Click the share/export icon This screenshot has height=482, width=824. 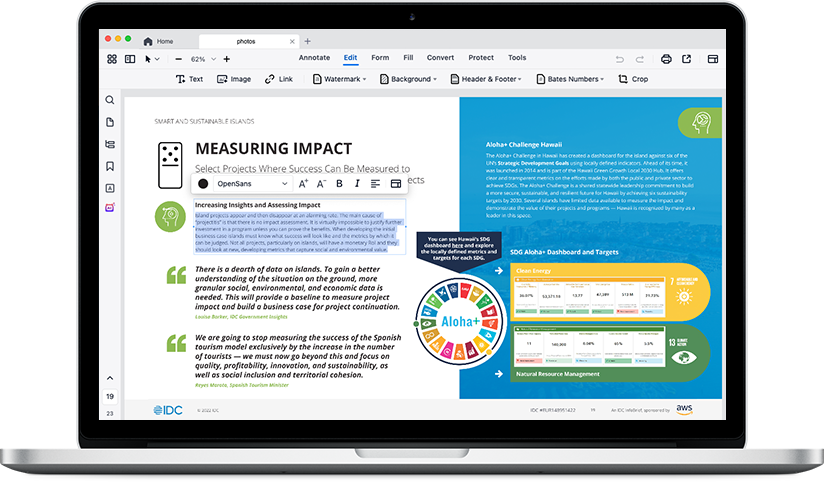point(687,59)
